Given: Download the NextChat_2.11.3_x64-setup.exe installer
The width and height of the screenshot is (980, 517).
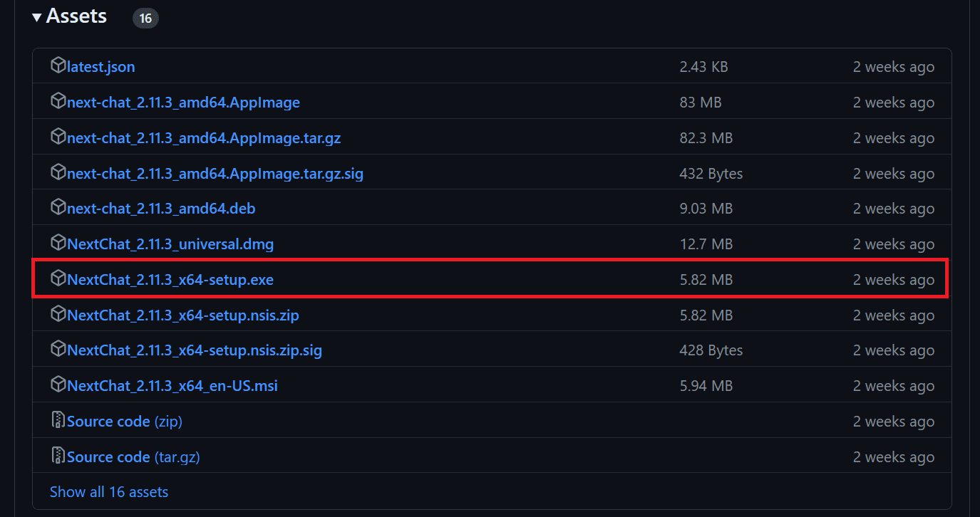Looking at the screenshot, I should 170,280.
